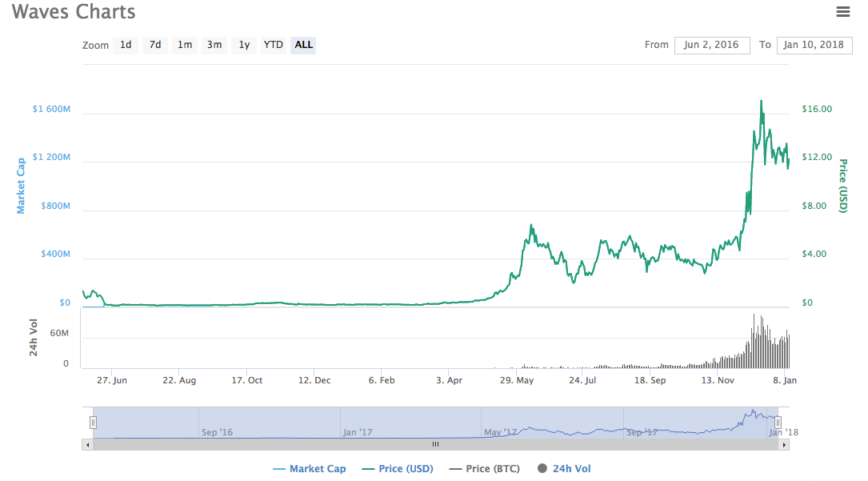Image resolution: width=868 pixels, height=481 pixels.
Task: Edit the From date field
Action: click(711, 45)
